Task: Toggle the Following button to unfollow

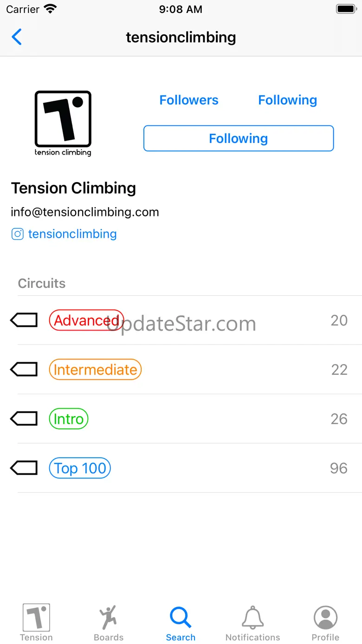Action: coord(239,138)
